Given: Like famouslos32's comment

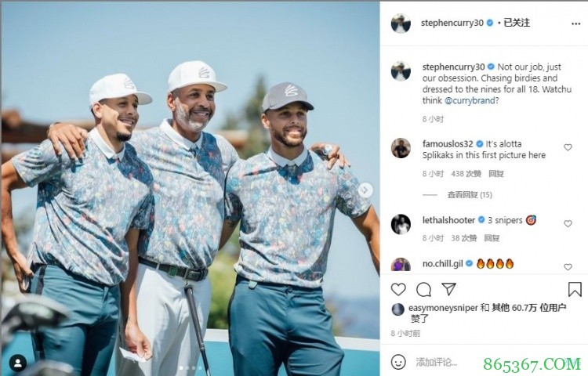Looking at the screenshot, I should pos(568,147).
